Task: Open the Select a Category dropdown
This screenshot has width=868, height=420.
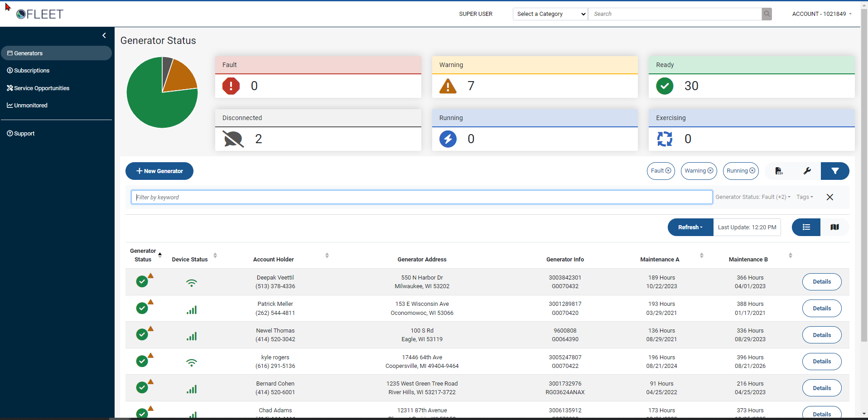Action: click(550, 14)
